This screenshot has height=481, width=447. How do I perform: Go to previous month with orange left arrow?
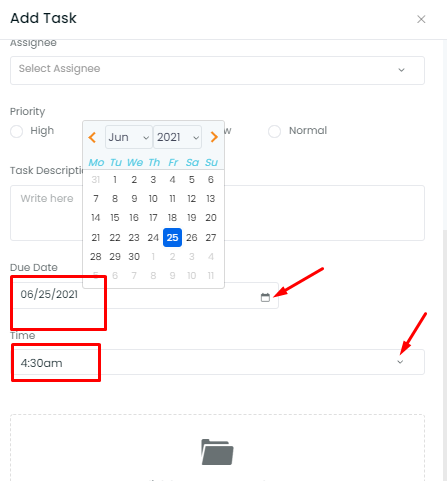click(x=92, y=137)
